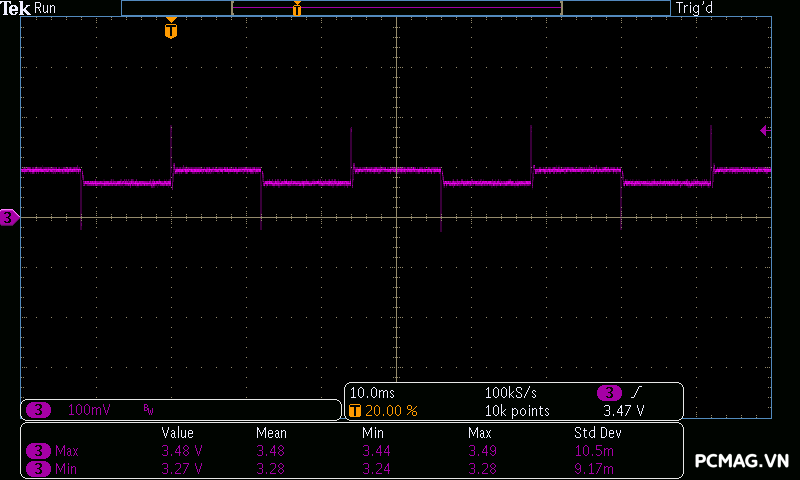Click the 100mV vertical scale readout
The image size is (800, 480).
(89, 410)
